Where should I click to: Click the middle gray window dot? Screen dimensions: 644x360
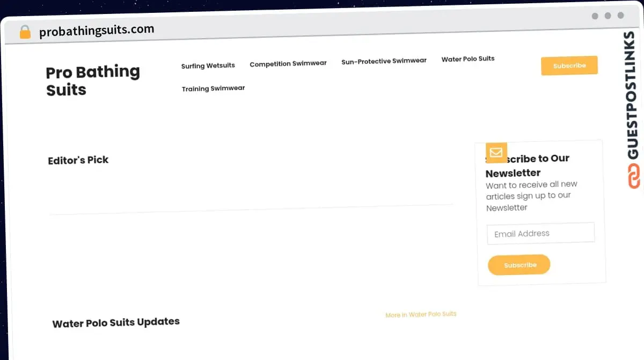[x=608, y=16]
